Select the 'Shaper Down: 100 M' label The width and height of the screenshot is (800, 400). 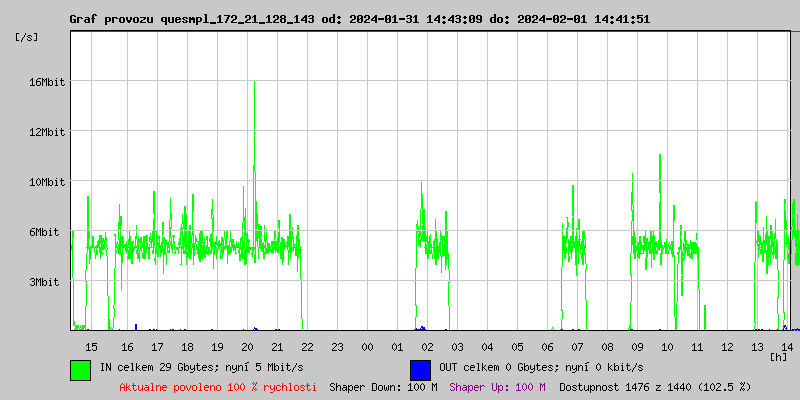tap(383, 386)
